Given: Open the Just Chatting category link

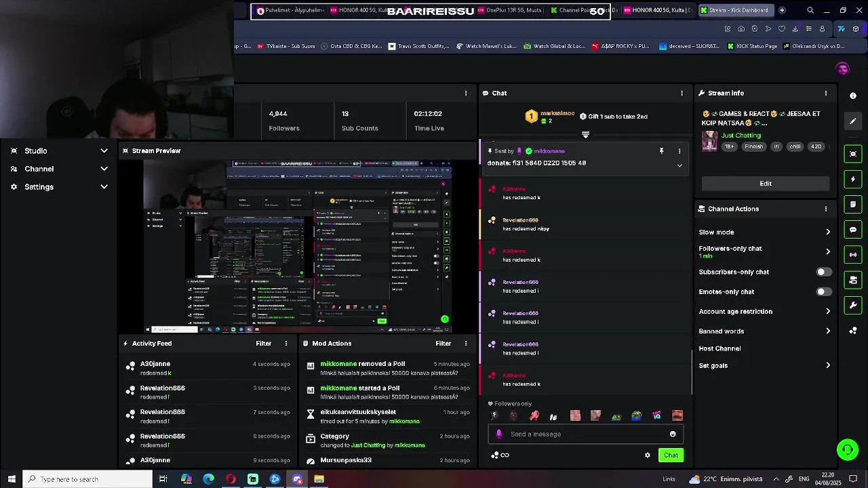Looking at the screenshot, I should [741, 136].
